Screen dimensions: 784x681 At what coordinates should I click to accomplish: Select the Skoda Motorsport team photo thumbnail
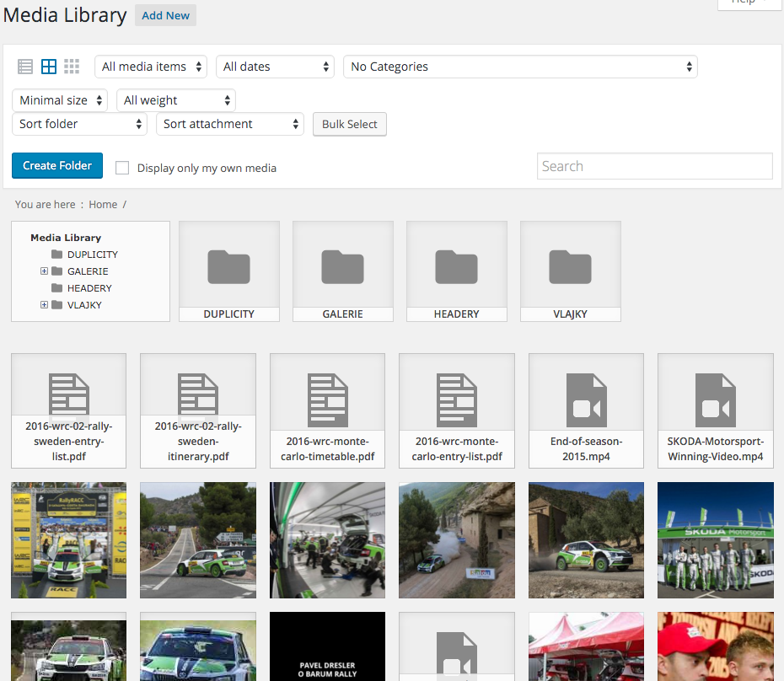pos(716,540)
